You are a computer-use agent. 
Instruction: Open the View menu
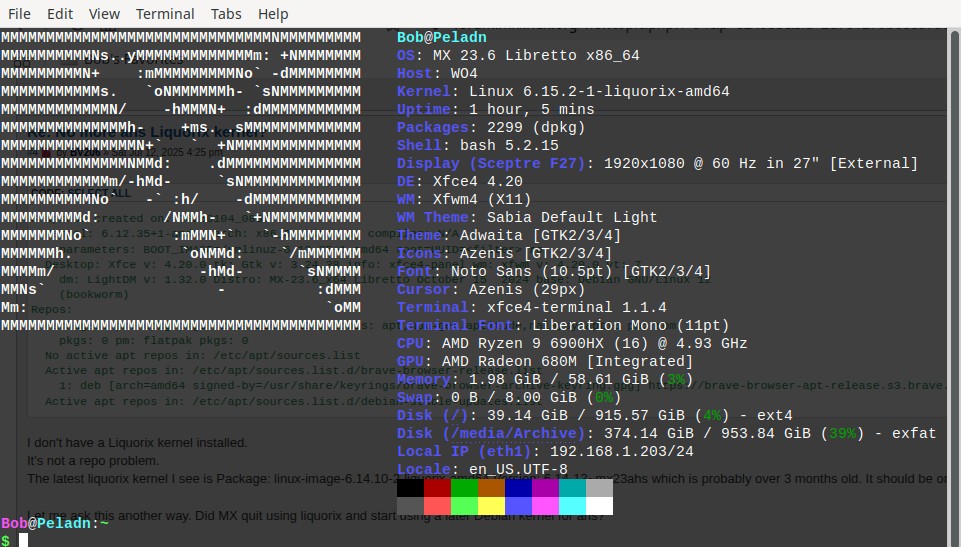104,13
